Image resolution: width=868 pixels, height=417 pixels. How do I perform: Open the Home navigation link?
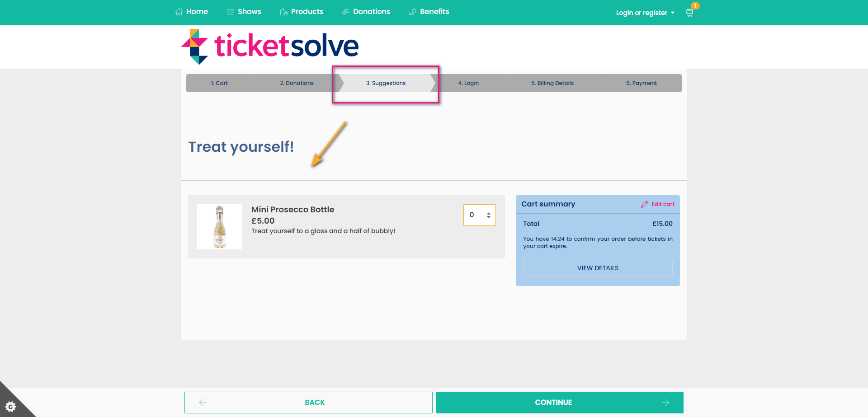pyautogui.click(x=192, y=12)
